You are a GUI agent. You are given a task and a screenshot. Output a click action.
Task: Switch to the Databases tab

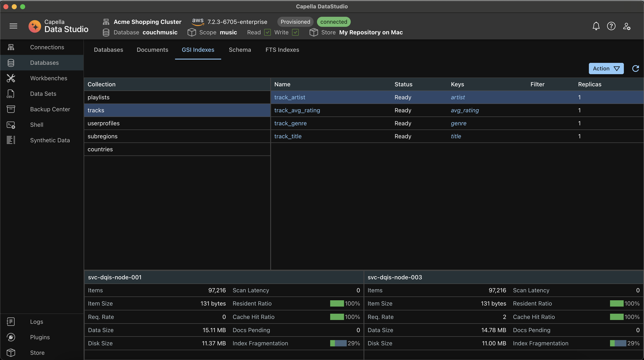pos(109,50)
